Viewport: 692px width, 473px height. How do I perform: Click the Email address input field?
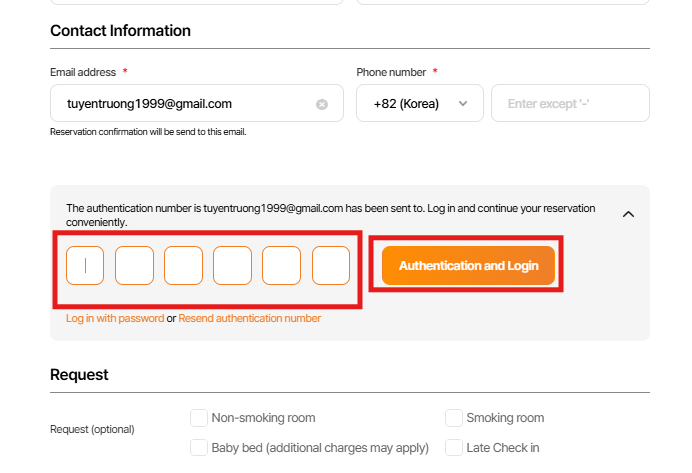pyautogui.click(x=180, y=103)
